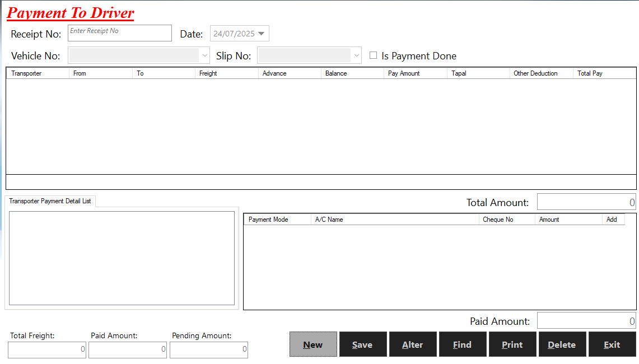Click the New button
Screen dimensions: 639x364
(313, 344)
